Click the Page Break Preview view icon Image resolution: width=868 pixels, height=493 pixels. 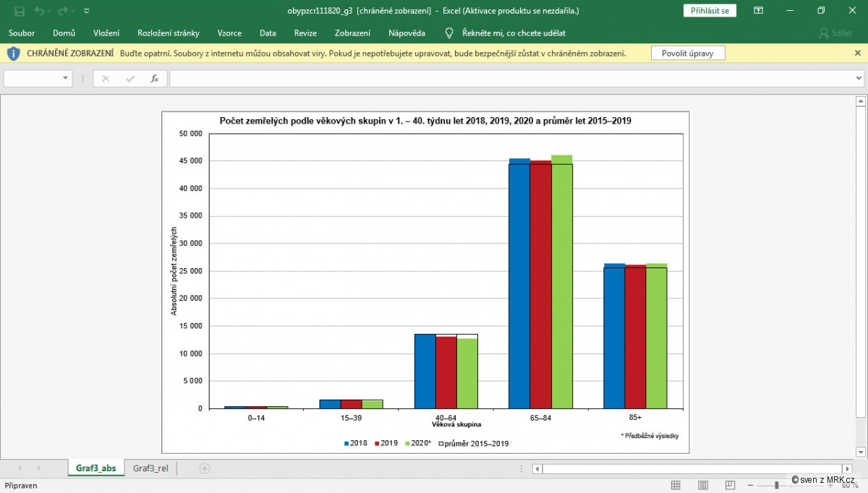[728, 485]
